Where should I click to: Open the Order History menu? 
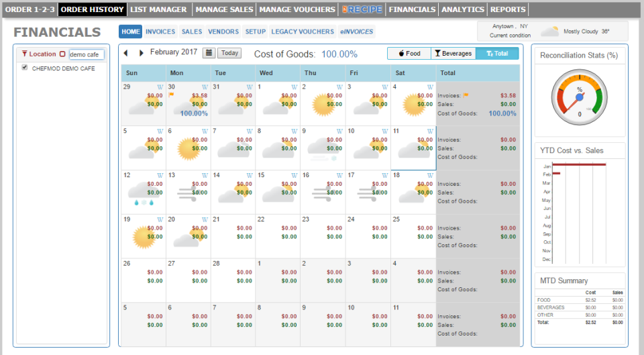pyautogui.click(x=92, y=9)
